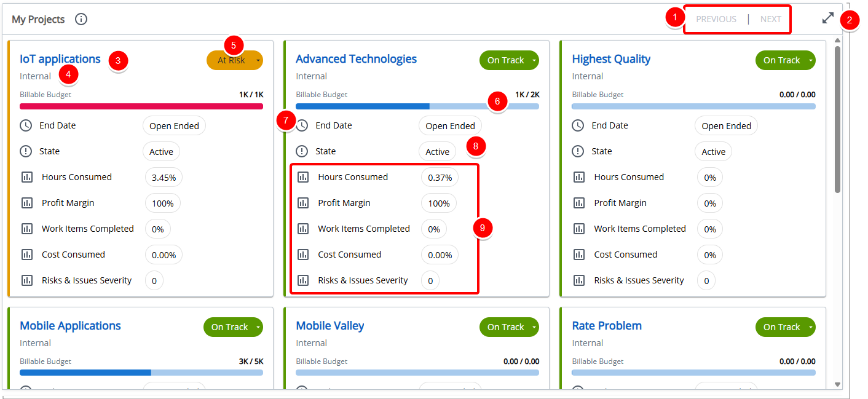Viewport: 868px width, 399px height.
Task: Click the info icon beside My Projects
Action: 81,19
